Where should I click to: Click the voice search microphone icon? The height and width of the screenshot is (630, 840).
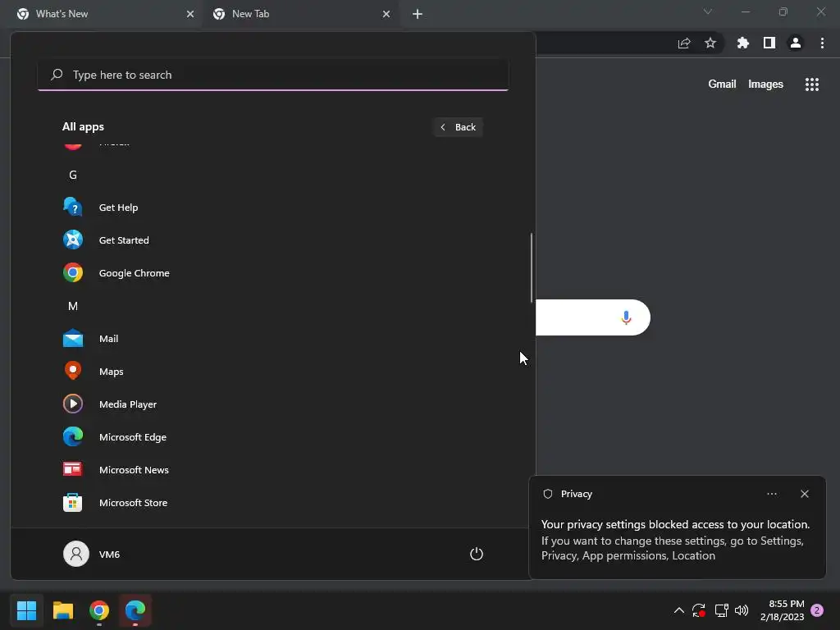pos(626,317)
